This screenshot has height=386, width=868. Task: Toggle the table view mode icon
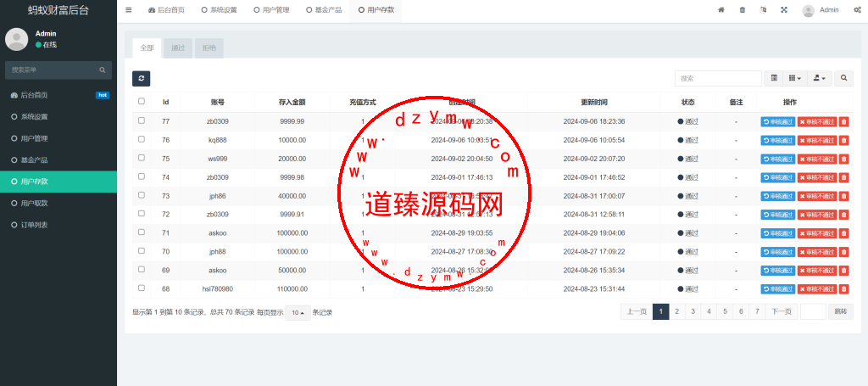[x=774, y=79]
